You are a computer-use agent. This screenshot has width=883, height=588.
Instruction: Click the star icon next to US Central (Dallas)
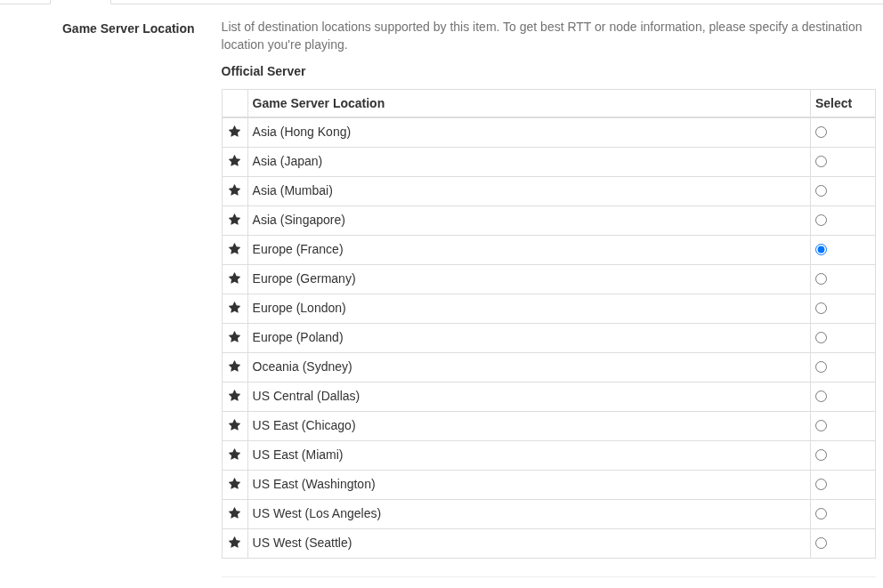tap(234, 396)
